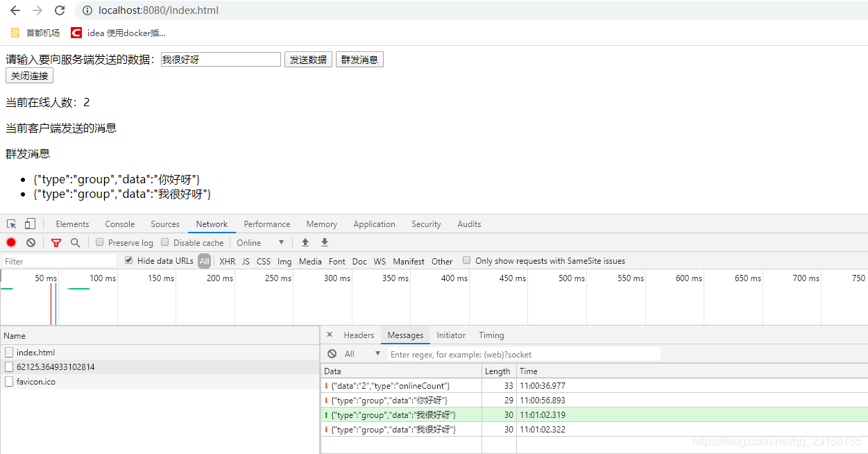Open the Messages detail tab
The width and height of the screenshot is (868, 454).
point(405,335)
